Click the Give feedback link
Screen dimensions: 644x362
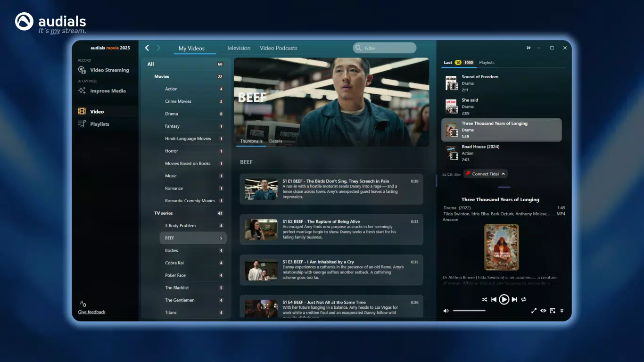91,312
